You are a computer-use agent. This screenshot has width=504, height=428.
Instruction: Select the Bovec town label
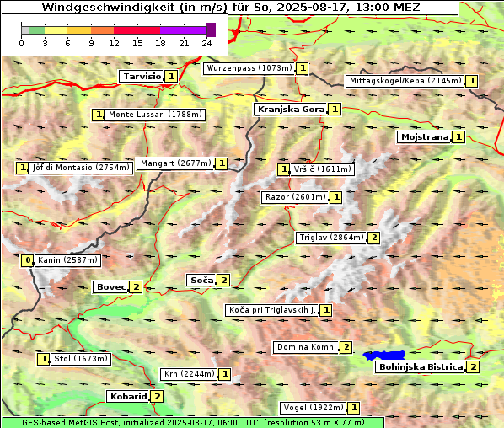111,287
